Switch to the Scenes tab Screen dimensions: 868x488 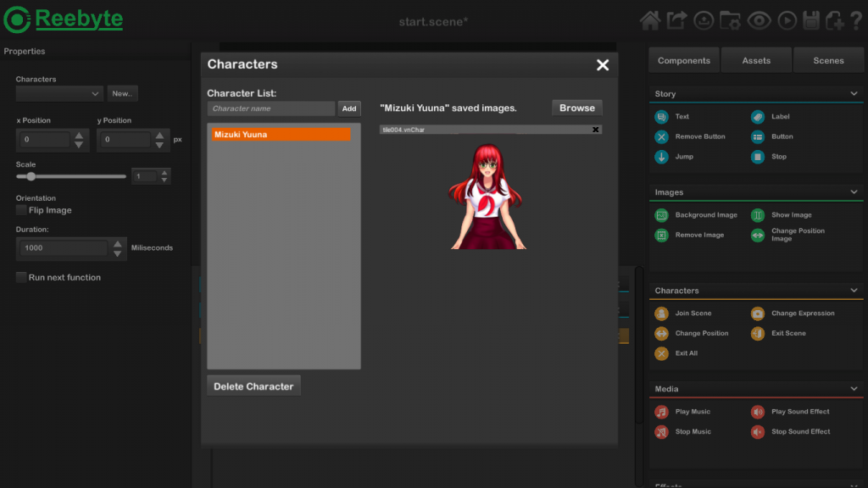[828, 60]
